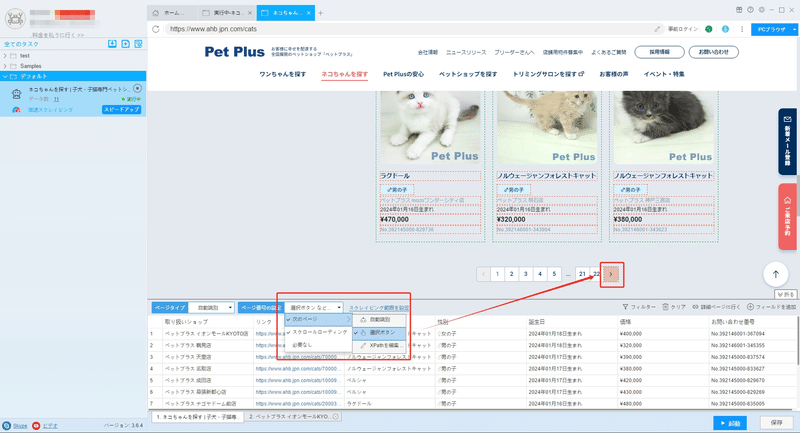The width and height of the screenshot is (800, 433).
Task: Close the active ネコちゃん tab
Action: click(x=308, y=13)
